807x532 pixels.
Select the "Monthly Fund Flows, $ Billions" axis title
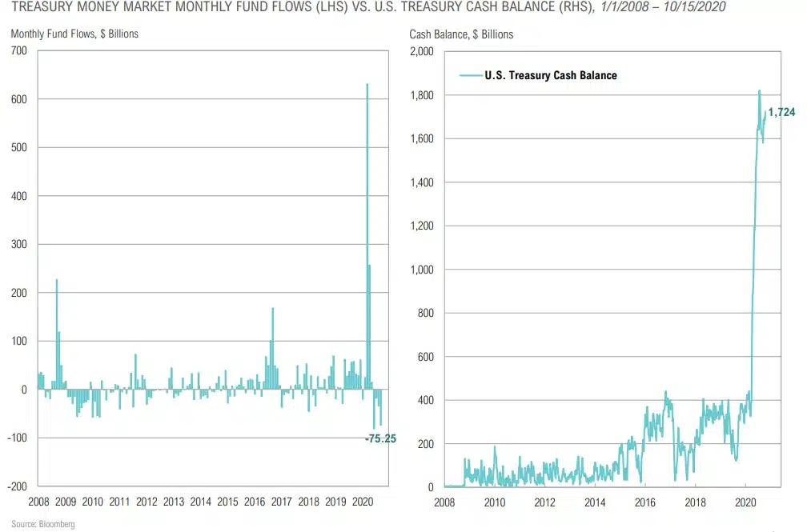74,34
